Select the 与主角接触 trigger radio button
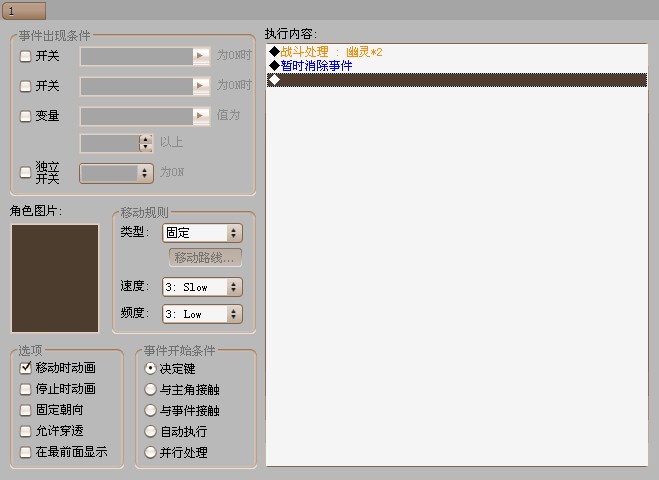 [150, 390]
